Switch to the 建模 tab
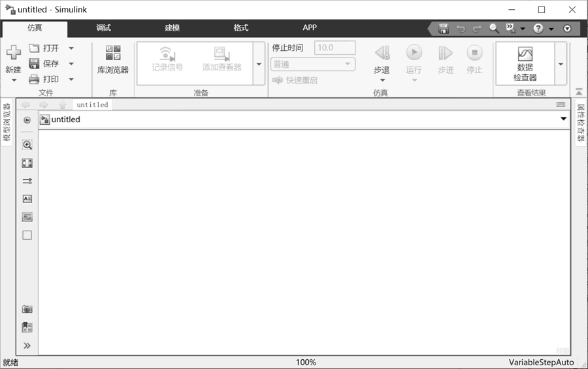This screenshot has height=369, width=588. [x=172, y=27]
